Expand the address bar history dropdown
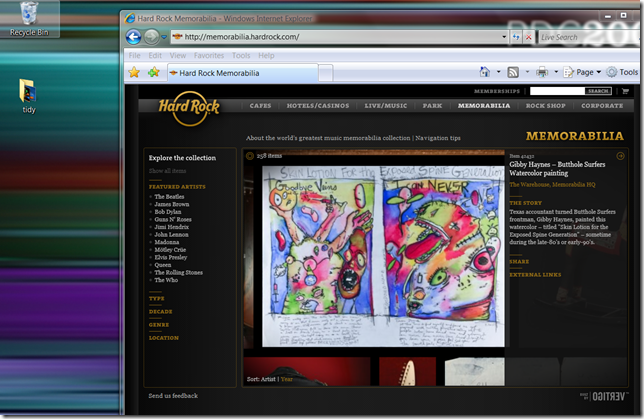This screenshot has width=644, height=419. tap(504, 37)
